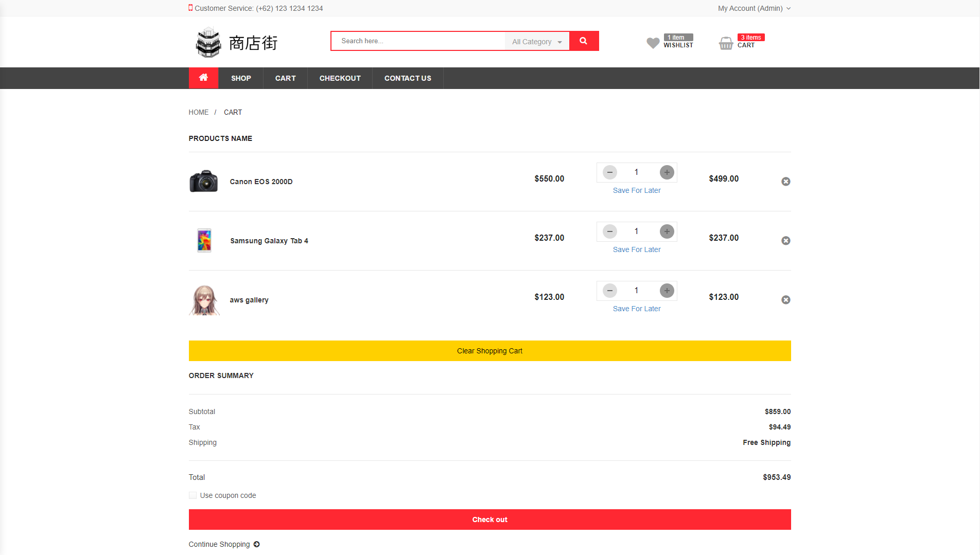
Task: Expand the My Account (Admin) menu
Action: click(755, 8)
